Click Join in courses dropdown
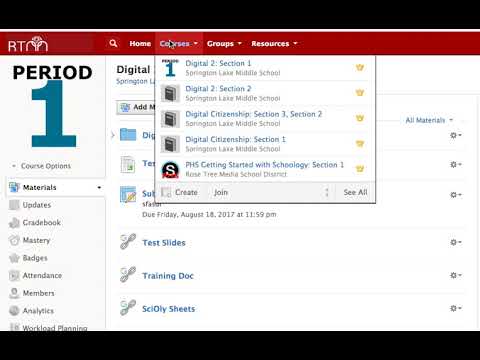The width and height of the screenshot is (480, 360). tap(221, 192)
